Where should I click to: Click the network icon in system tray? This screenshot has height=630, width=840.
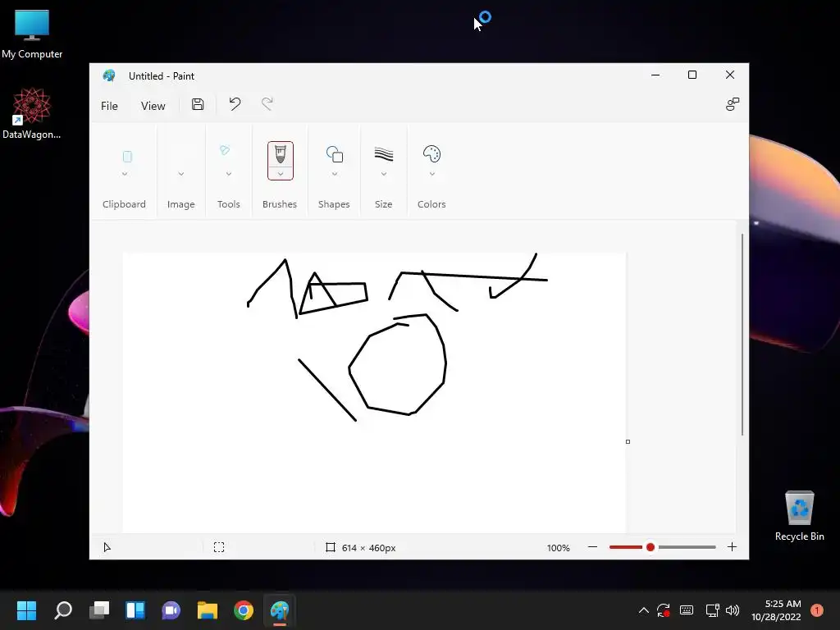pos(712,610)
